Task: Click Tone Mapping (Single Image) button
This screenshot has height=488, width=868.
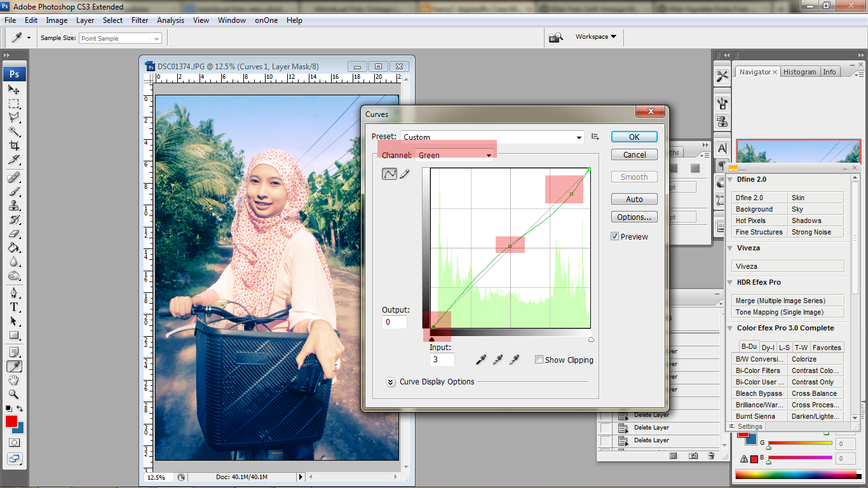Action: point(788,312)
